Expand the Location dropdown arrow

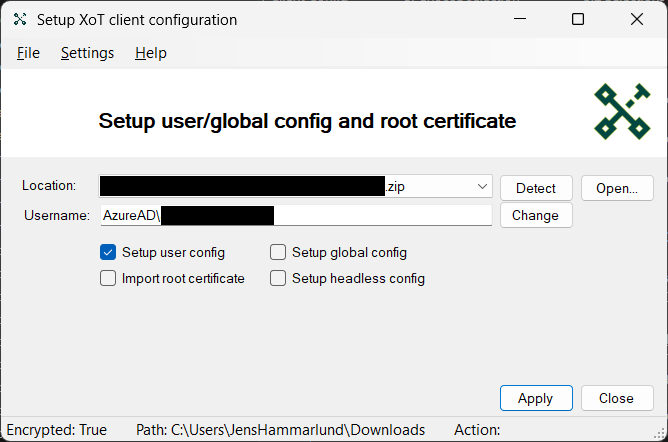[482, 187]
